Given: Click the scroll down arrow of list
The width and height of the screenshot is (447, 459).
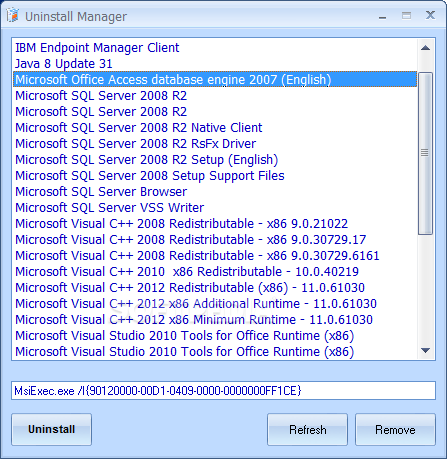Looking at the screenshot, I should pyautogui.click(x=425, y=350).
